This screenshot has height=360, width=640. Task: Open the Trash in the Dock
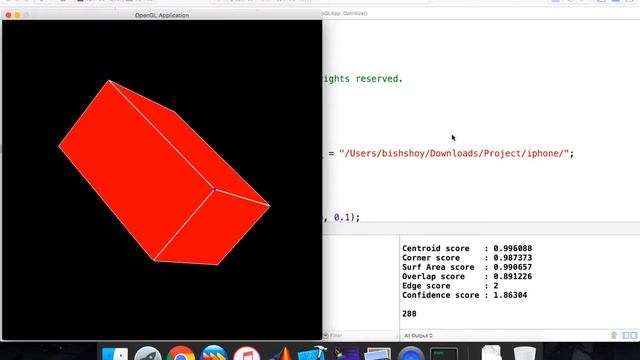tap(524, 353)
